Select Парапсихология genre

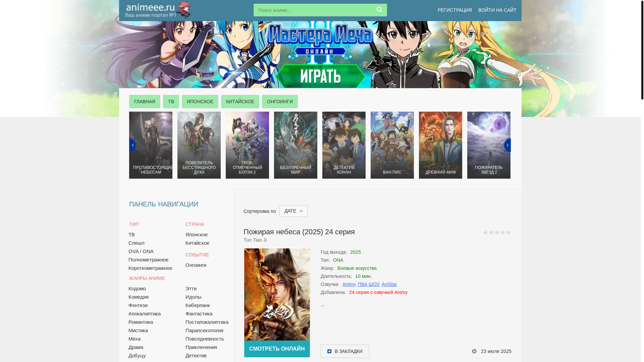click(204, 330)
